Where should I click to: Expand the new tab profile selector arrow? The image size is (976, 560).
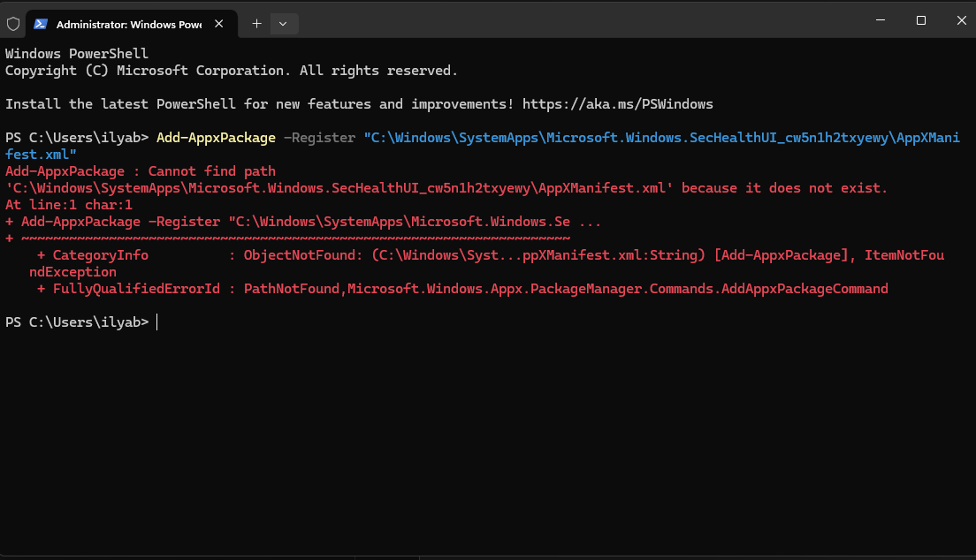coord(284,23)
